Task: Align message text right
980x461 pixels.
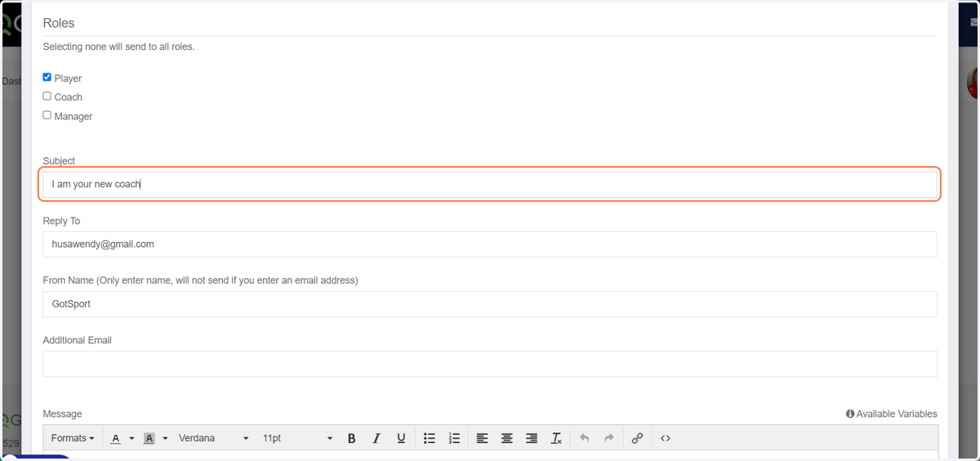Action: [x=532, y=438]
